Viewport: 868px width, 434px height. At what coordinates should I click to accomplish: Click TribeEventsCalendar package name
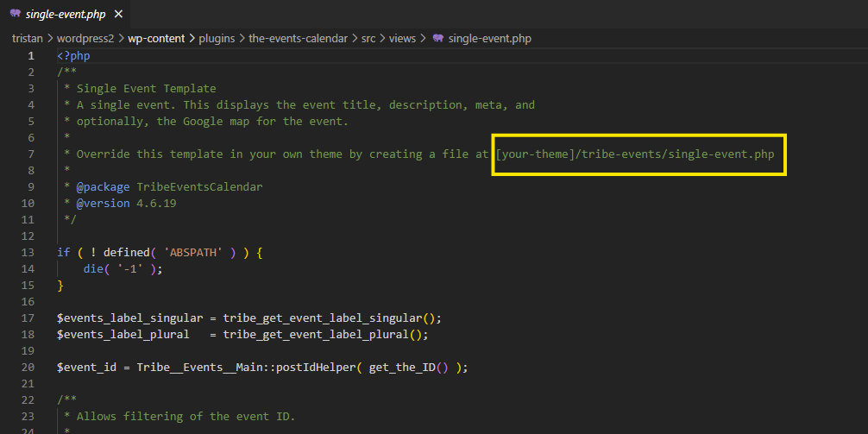(x=200, y=186)
